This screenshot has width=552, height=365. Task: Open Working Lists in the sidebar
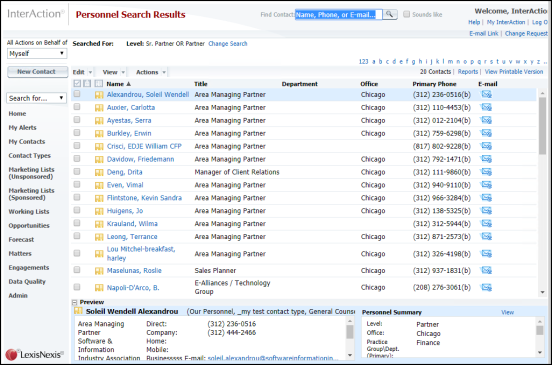(x=29, y=212)
